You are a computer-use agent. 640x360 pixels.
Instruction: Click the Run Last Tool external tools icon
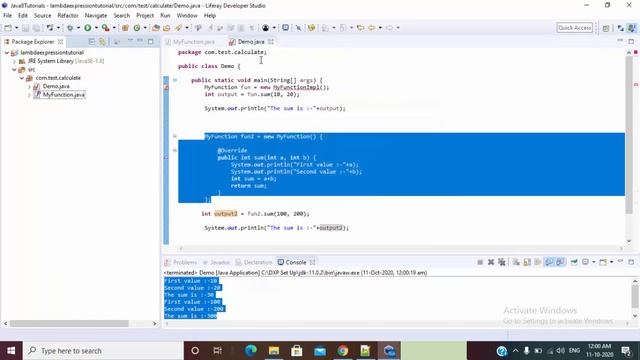point(106,28)
